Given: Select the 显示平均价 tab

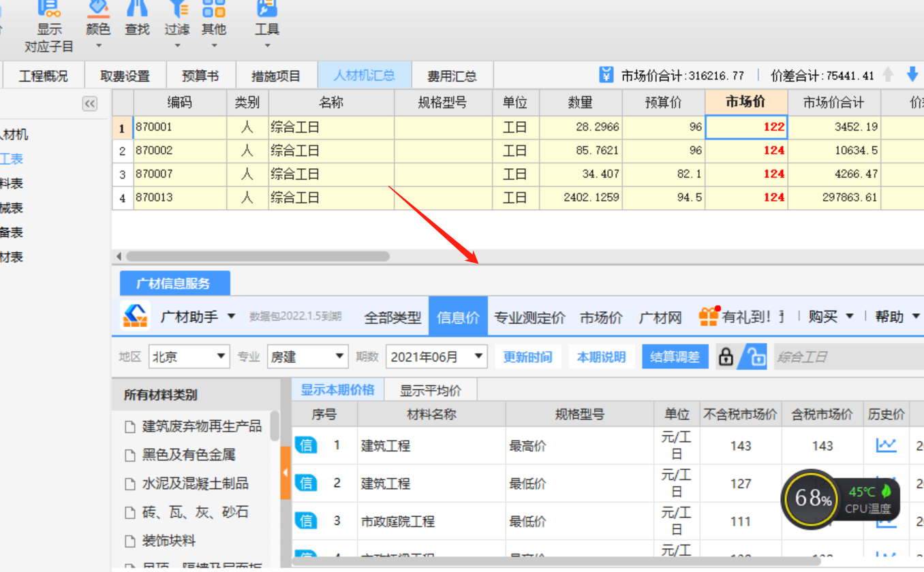Looking at the screenshot, I should point(430,391).
